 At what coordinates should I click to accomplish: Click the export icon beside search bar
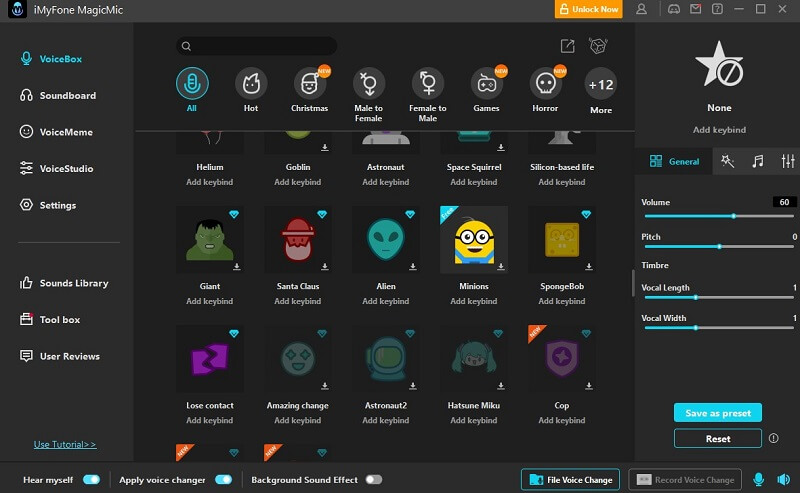click(x=567, y=46)
